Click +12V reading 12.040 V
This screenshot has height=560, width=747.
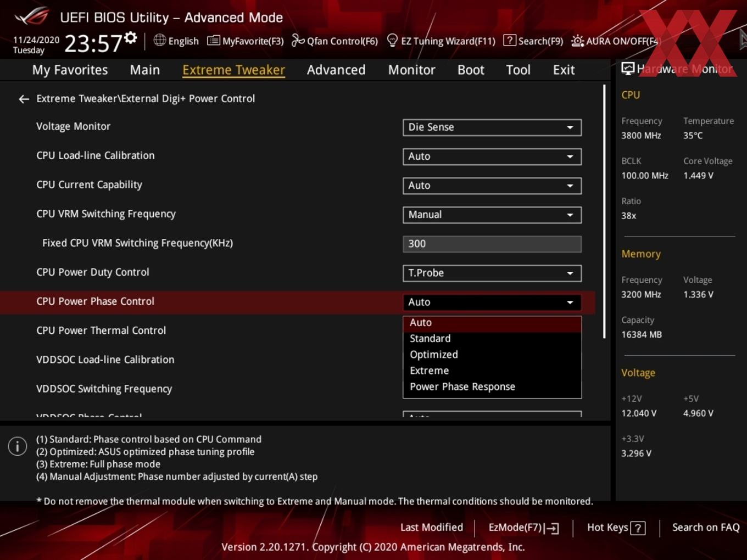point(638,413)
